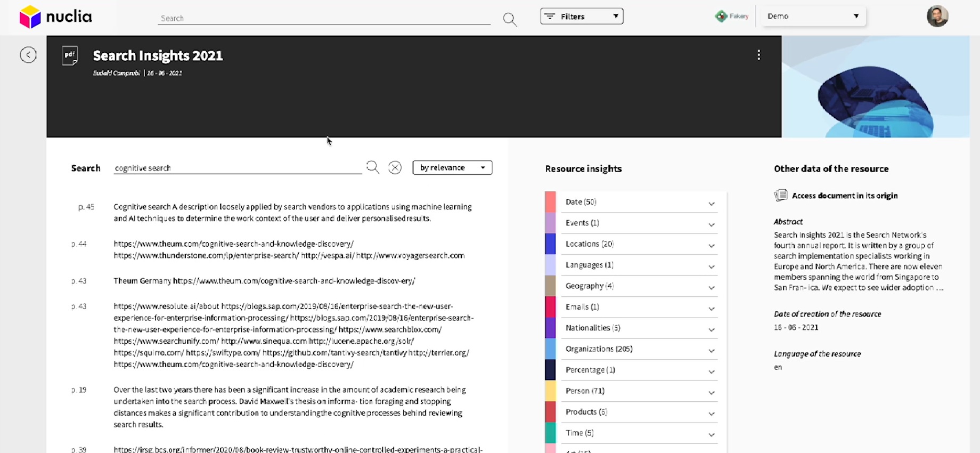980x453 pixels.
Task: Go back using the circled arrow icon
Action: click(x=28, y=55)
